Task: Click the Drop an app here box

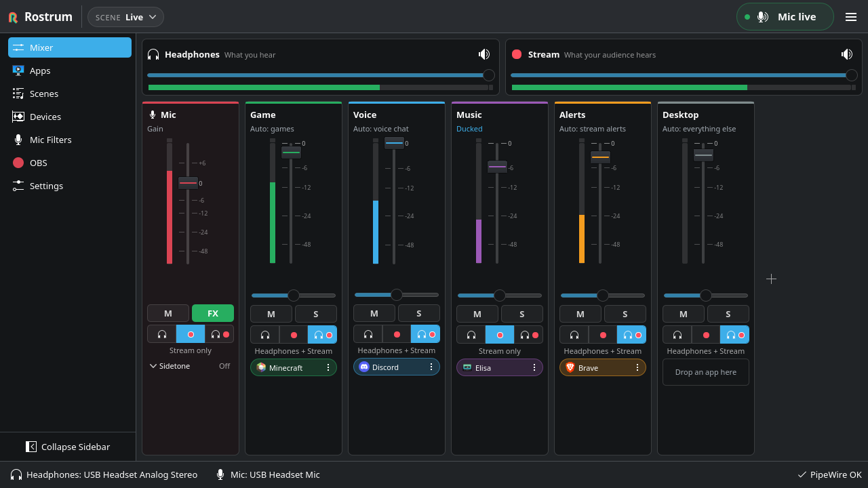Action: [706, 372]
